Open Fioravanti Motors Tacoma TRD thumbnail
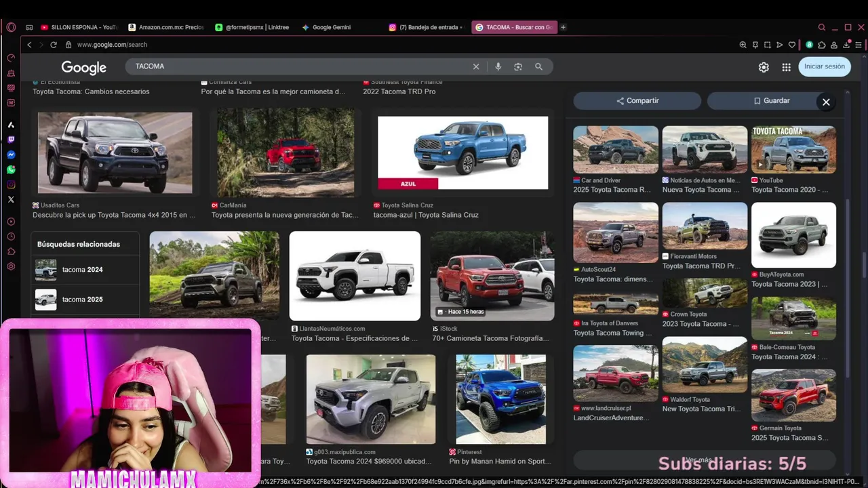Viewport: 868px width, 488px height. pyautogui.click(x=705, y=226)
